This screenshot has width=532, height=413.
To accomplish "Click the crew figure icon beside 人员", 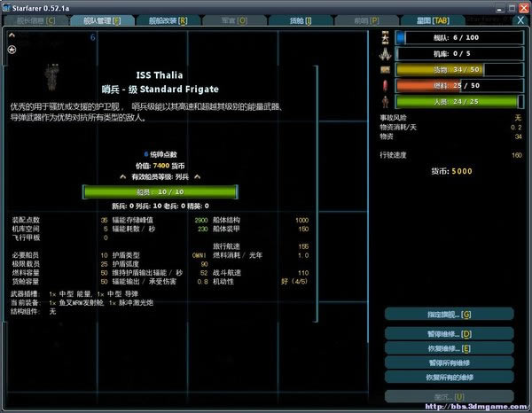I will [x=386, y=102].
